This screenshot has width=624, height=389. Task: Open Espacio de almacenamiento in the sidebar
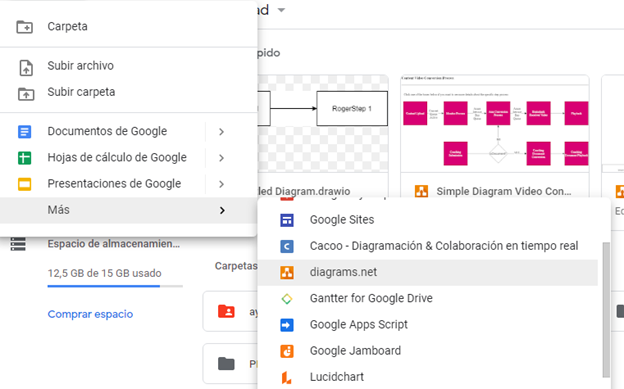[x=113, y=244]
